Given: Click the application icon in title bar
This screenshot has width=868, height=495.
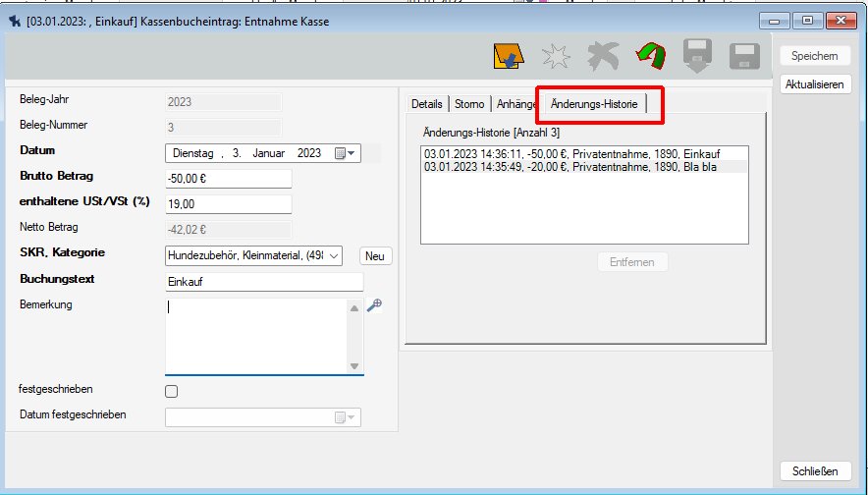Looking at the screenshot, I should tap(13, 21).
